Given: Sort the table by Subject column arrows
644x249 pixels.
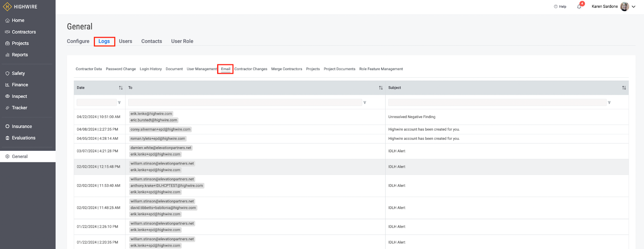Looking at the screenshot, I should [x=624, y=88].
